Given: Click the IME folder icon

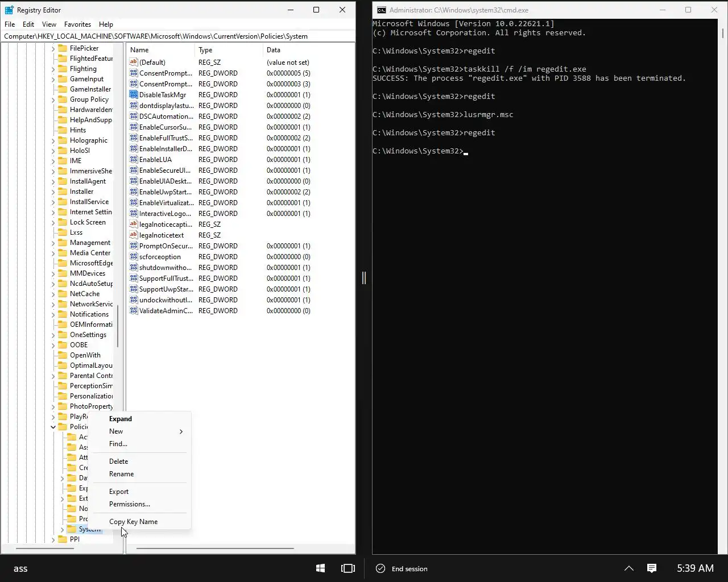Looking at the screenshot, I should (x=63, y=161).
